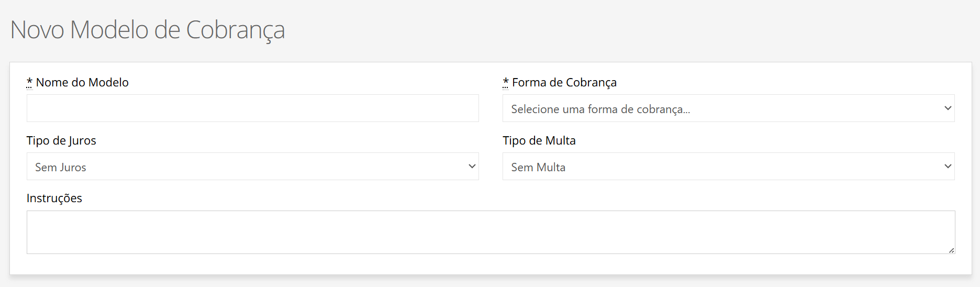The height and width of the screenshot is (287, 980).
Task: Click the chevron arrow in Forma de Cobrança
Action: coord(948,108)
